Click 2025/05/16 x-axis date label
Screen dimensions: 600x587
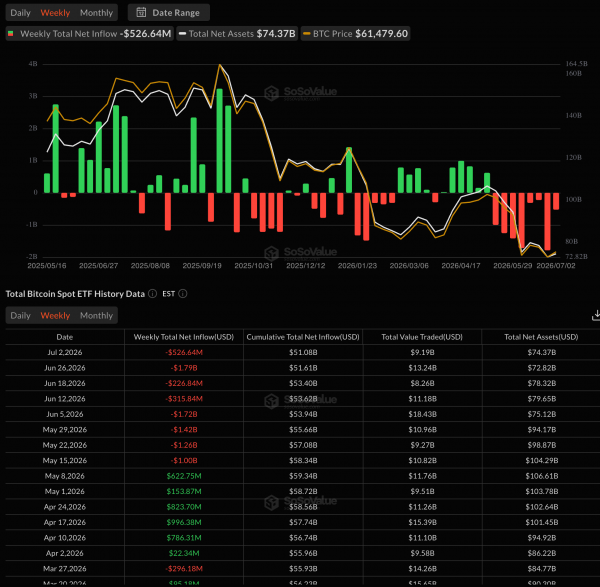pyautogui.click(x=47, y=266)
